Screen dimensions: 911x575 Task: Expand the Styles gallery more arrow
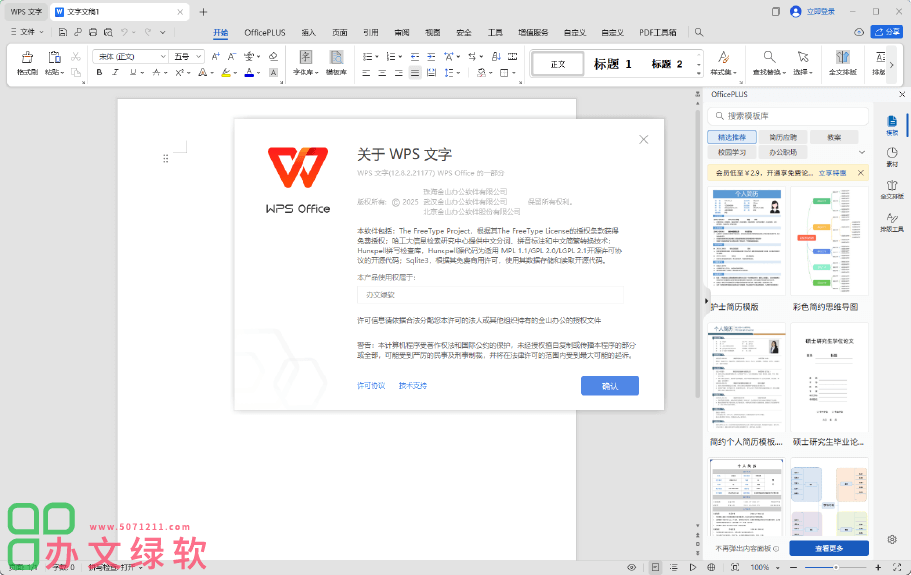[x=699, y=74]
